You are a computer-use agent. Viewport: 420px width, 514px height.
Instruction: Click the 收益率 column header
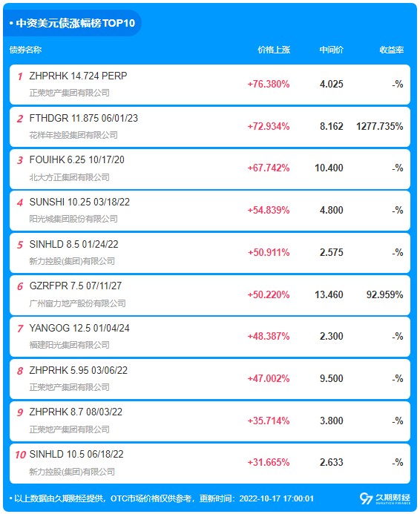click(x=392, y=50)
